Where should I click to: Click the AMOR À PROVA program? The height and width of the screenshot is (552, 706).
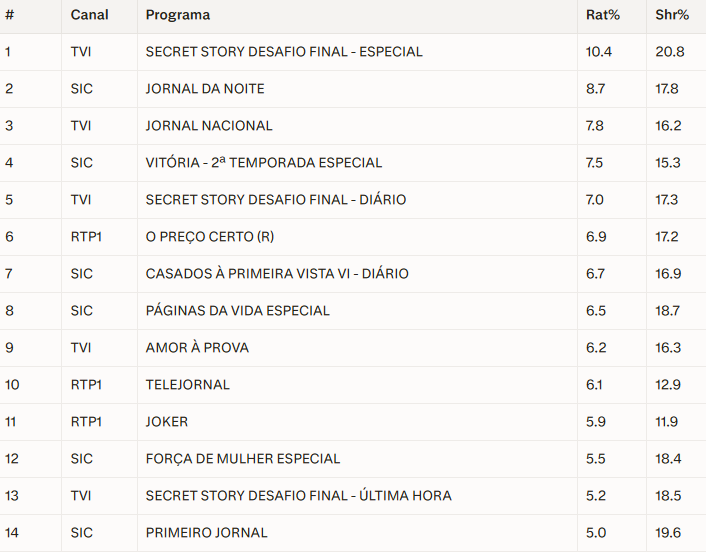coord(197,348)
